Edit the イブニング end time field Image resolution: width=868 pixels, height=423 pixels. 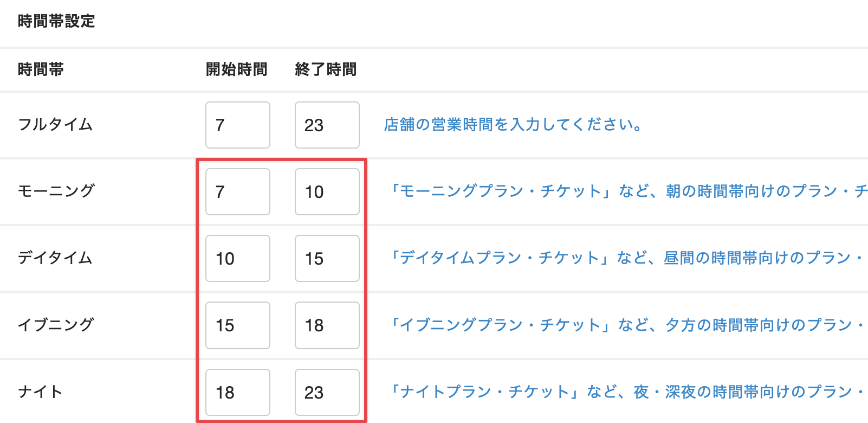coord(327,325)
